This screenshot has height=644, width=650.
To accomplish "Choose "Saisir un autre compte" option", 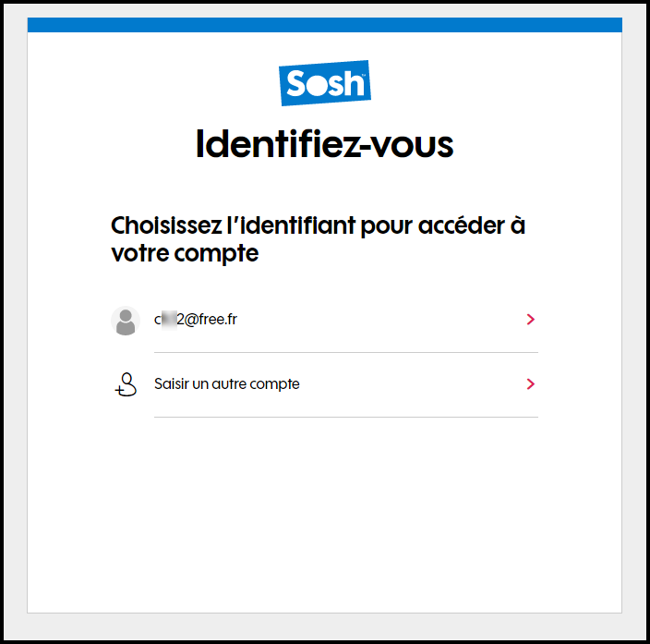I will 226,384.
